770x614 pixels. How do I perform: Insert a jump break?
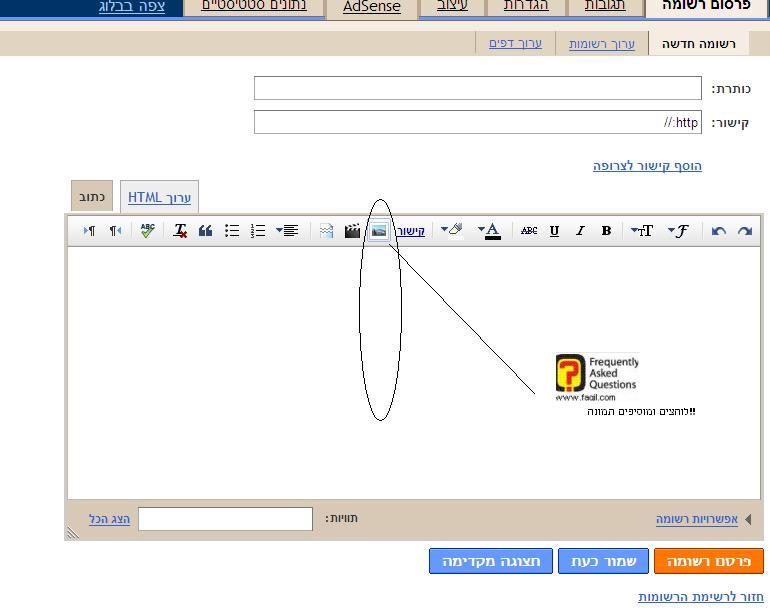(326, 231)
